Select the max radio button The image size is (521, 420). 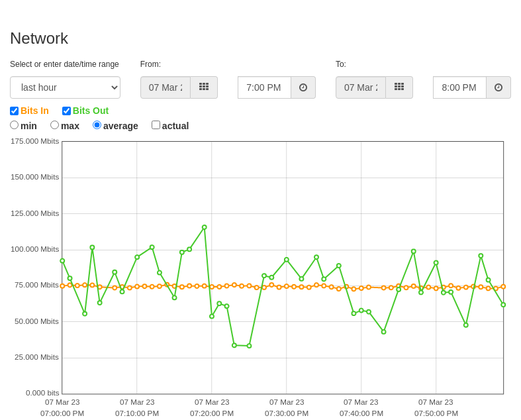click(x=54, y=125)
